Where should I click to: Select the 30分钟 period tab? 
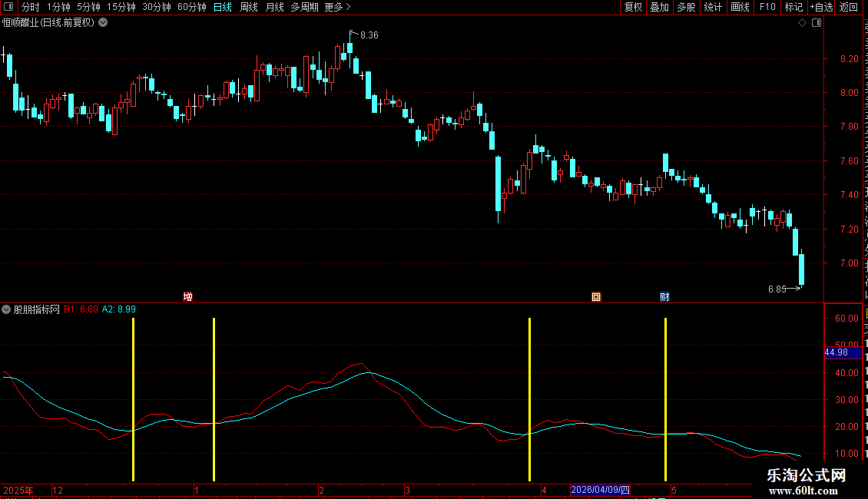coord(156,7)
